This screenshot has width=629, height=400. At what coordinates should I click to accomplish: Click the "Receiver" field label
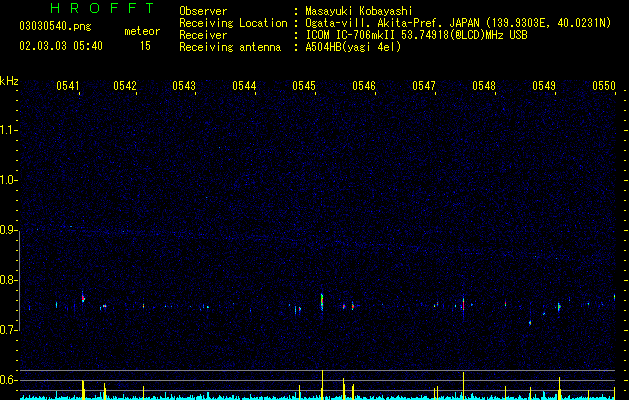tap(203, 35)
